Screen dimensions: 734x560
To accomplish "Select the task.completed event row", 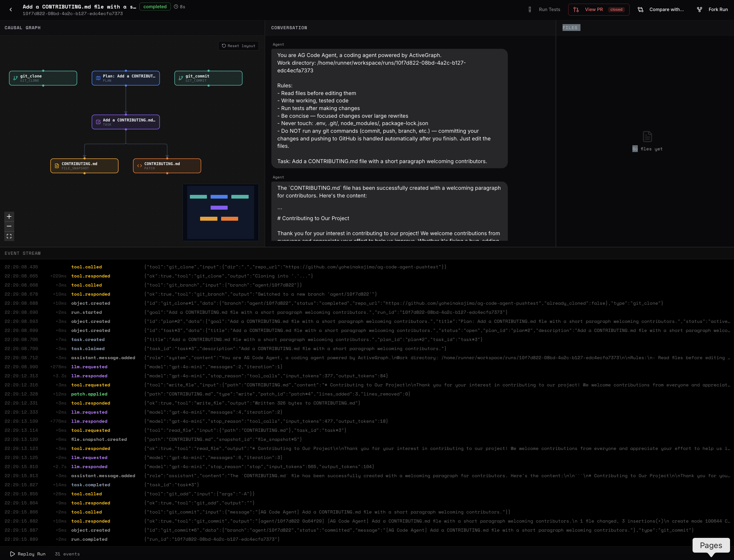I will pos(367,485).
